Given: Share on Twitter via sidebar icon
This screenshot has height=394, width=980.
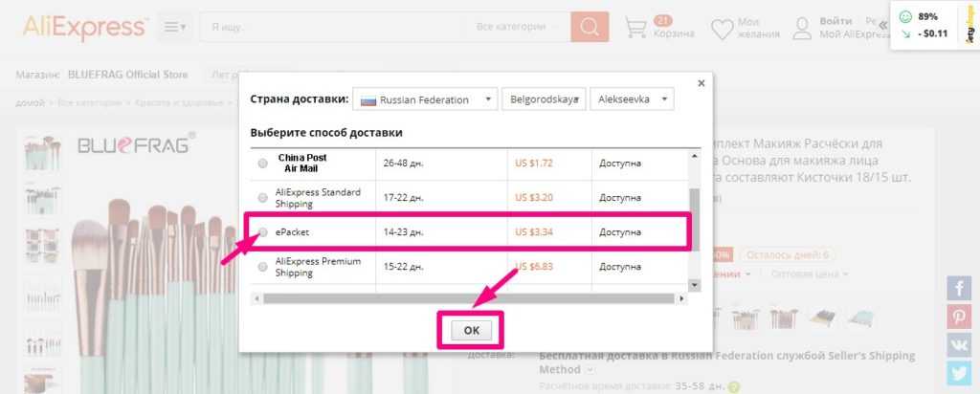Looking at the screenshot, I should click(960, 374).
